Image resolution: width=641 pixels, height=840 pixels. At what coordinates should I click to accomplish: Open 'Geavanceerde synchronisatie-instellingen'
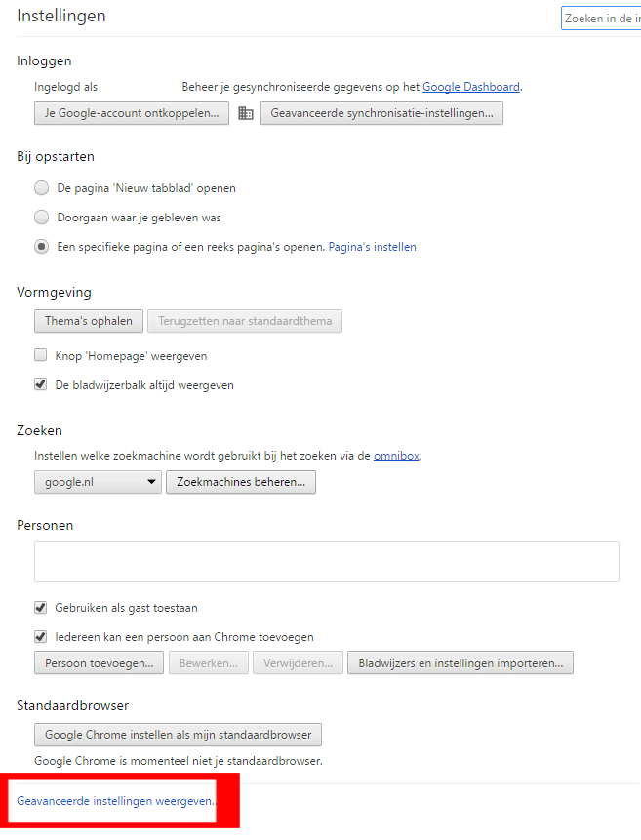[381, 113]
